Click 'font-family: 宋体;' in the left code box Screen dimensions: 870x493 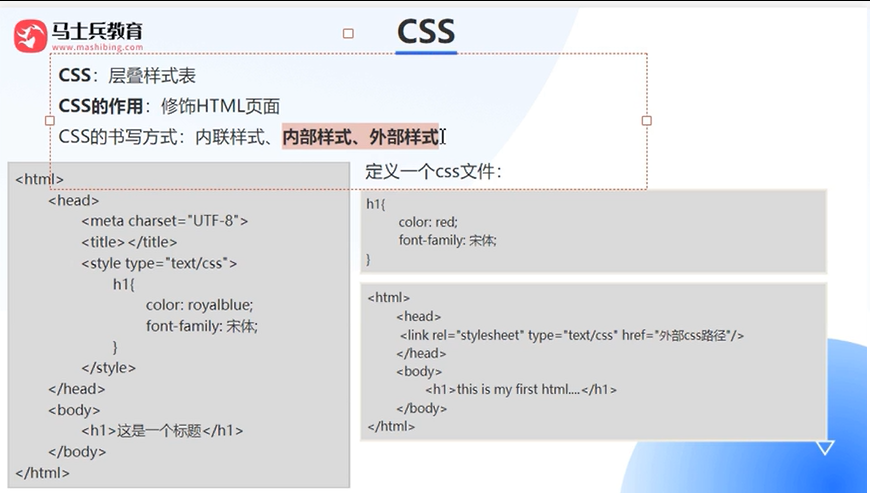click(x=202, y=326)
